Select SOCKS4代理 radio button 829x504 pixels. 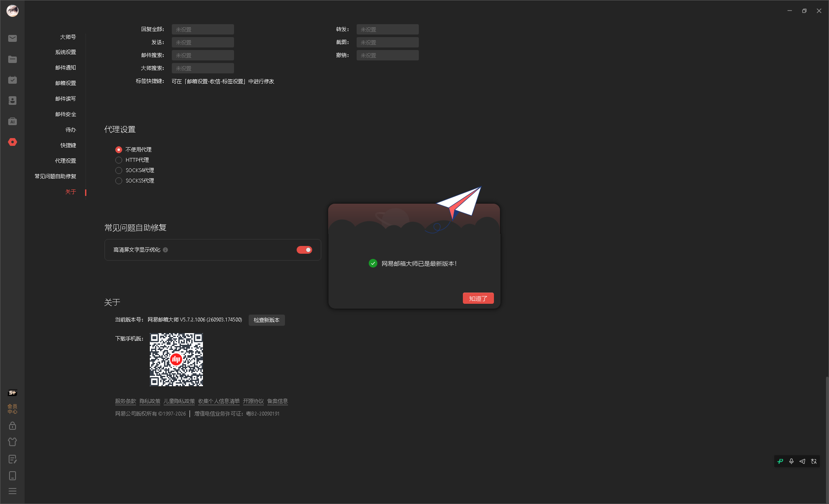[x=119, y=170]
